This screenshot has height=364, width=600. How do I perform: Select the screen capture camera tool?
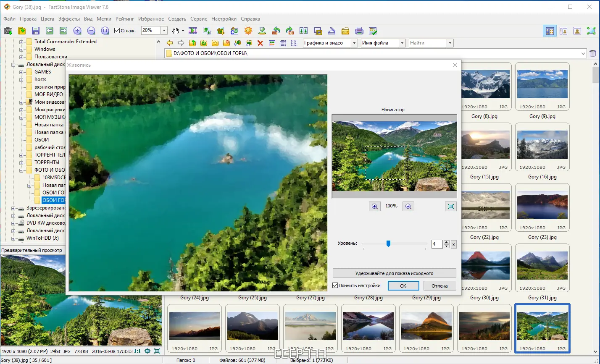[x=7, y=30]
